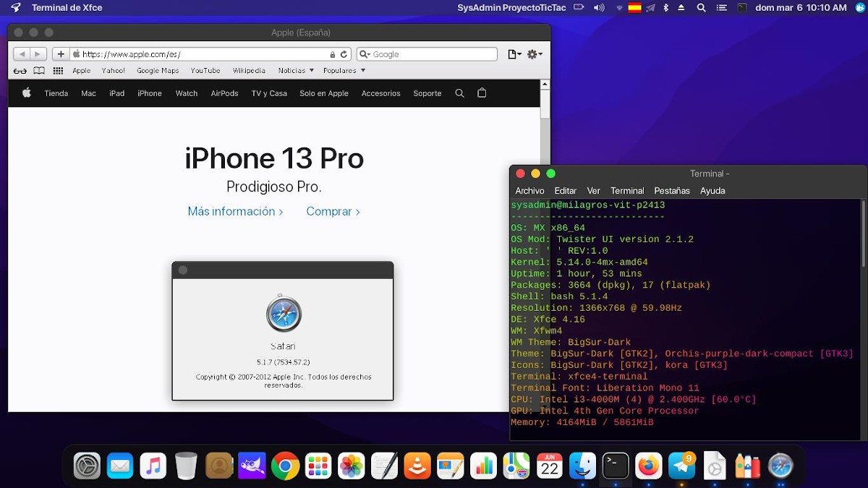Open the Safari settings gear dropdown
The image size is (868, 488).
535,54
